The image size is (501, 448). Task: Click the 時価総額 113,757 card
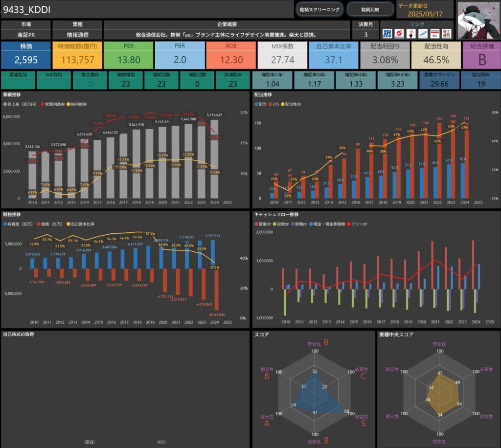77,55
